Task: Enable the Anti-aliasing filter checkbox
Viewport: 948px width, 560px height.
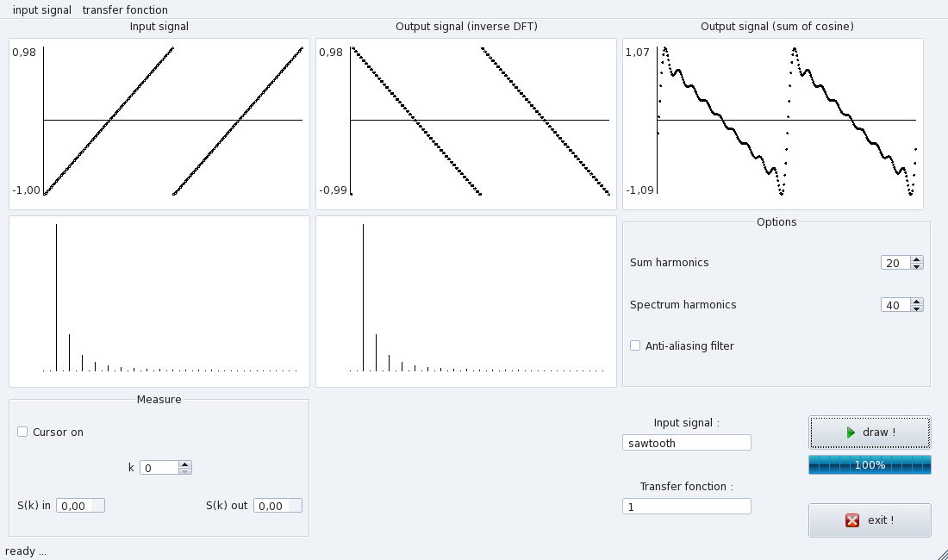Action: (636, 346)
